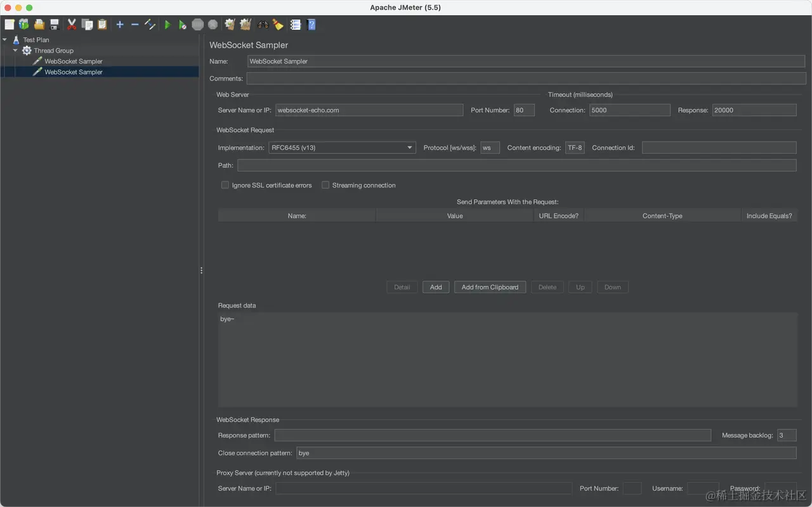Collapse all nodes with minus icon
Screen dimensions: 812x507
[x=134, y=25]
